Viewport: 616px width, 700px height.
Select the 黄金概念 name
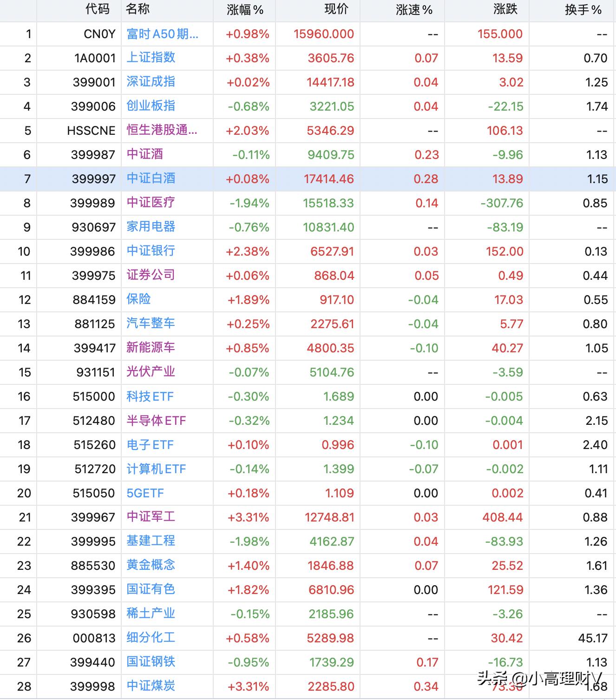[151, 565]
